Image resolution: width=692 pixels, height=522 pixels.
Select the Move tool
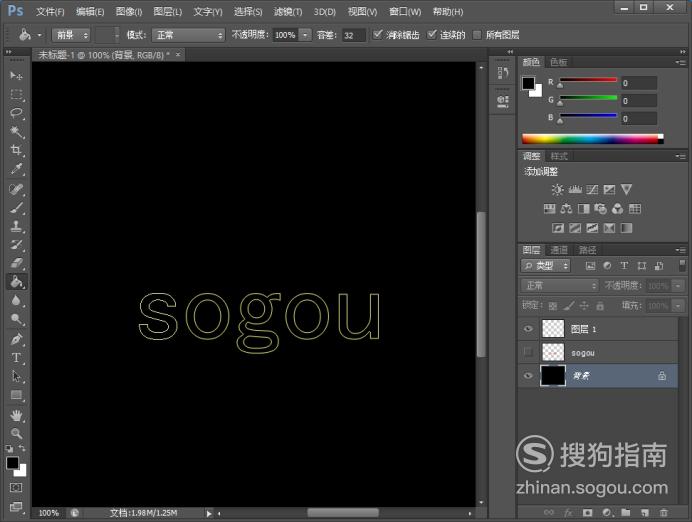pyautogui.click(x=16, y=76)
